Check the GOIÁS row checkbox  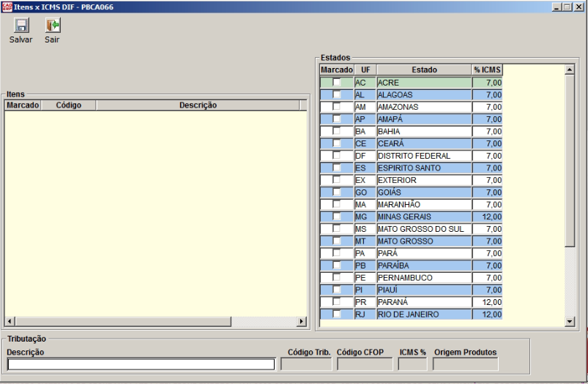click(336, 192)
